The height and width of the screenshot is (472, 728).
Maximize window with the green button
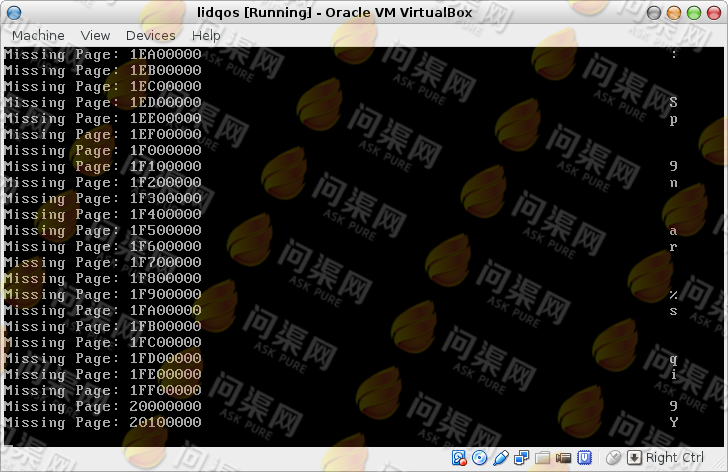694,13
